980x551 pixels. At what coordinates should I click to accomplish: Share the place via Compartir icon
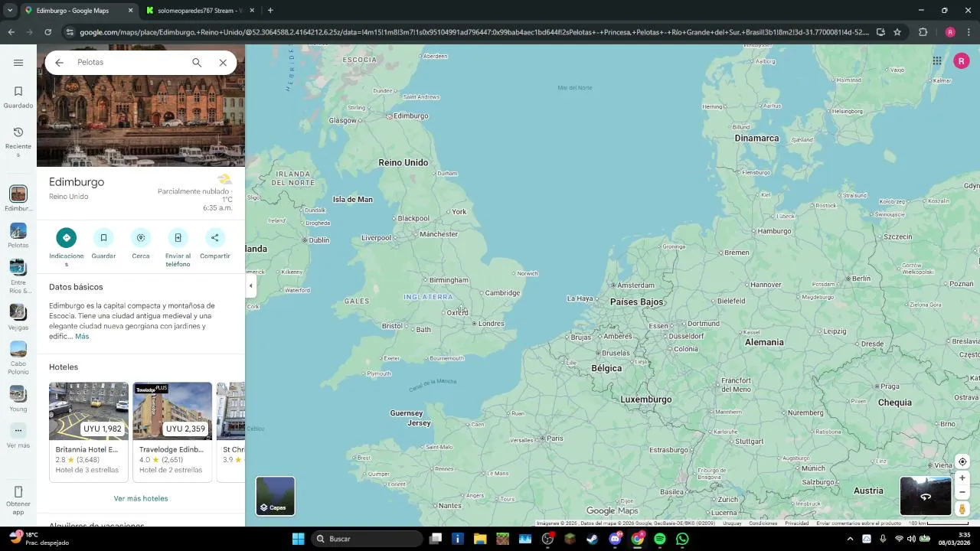click(x=215, y=237)
